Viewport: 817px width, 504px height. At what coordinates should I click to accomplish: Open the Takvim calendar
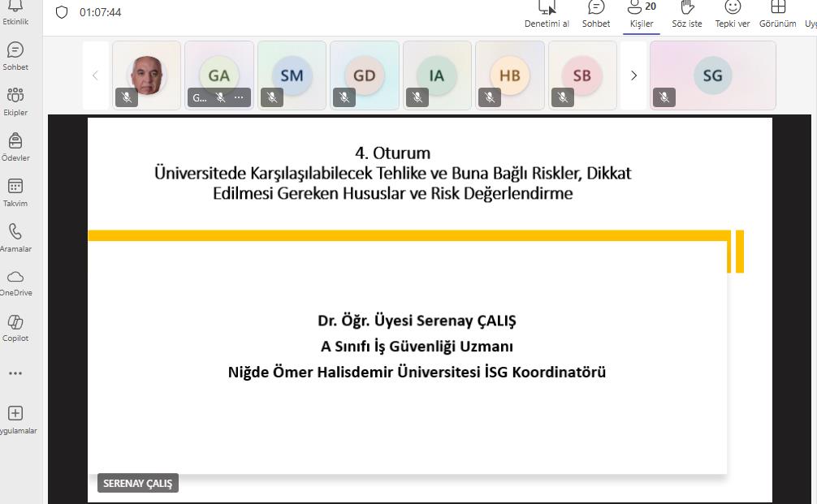(x=15, y=192)
